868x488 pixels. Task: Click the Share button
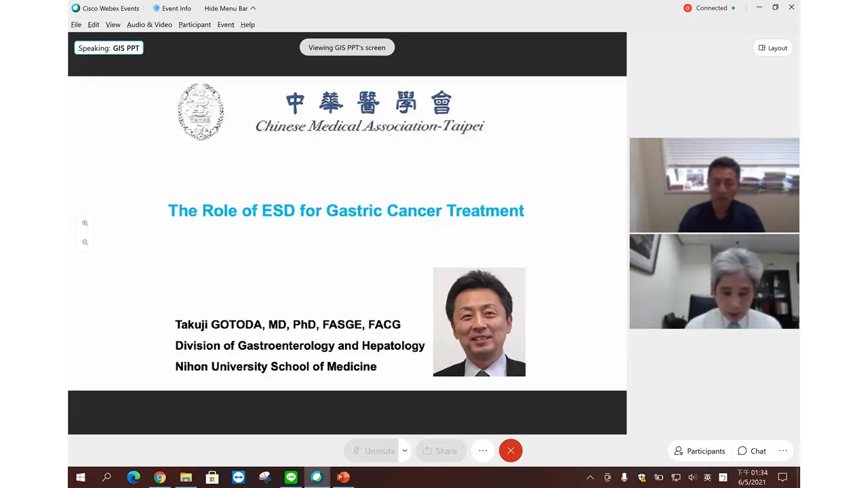click(439, 451)
